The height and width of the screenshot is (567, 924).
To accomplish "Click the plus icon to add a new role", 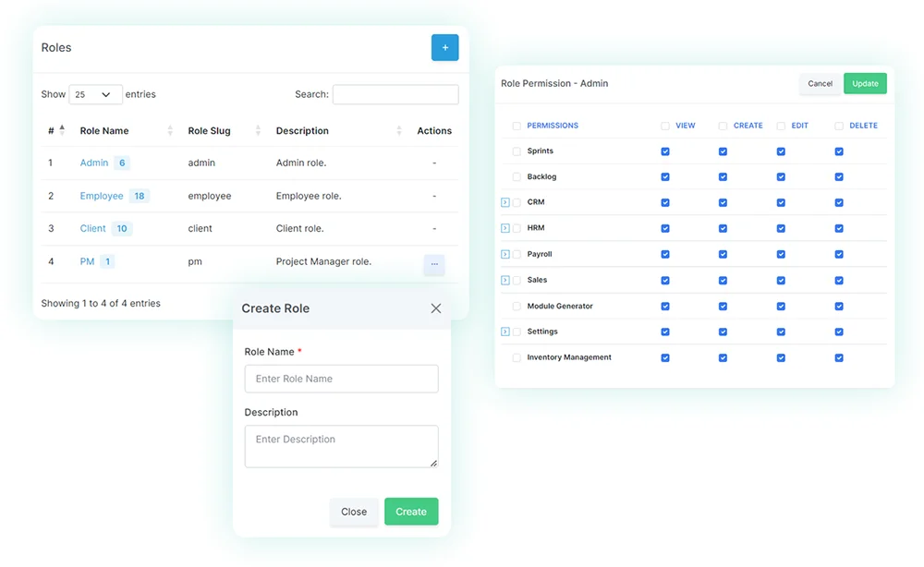I will pos(444,47).
